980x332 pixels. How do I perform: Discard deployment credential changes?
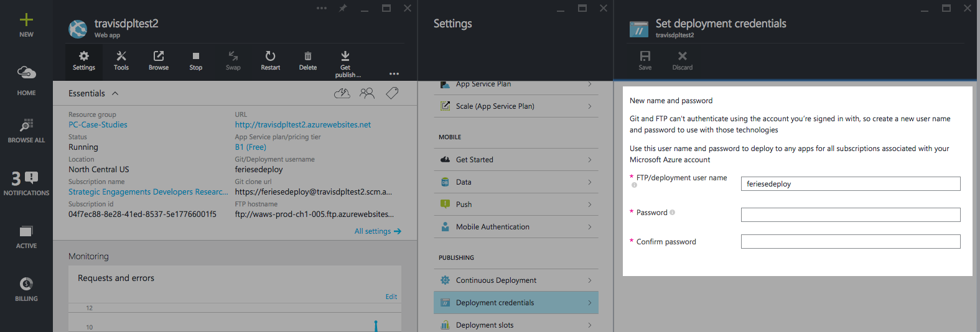tap(682, 61)
